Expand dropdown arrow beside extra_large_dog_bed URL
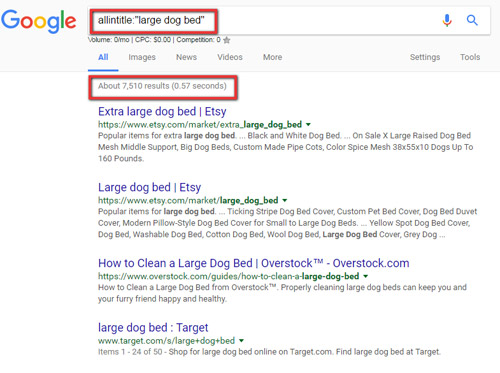Viewport: 500px width, 373px height. click(x=308, y=125)
